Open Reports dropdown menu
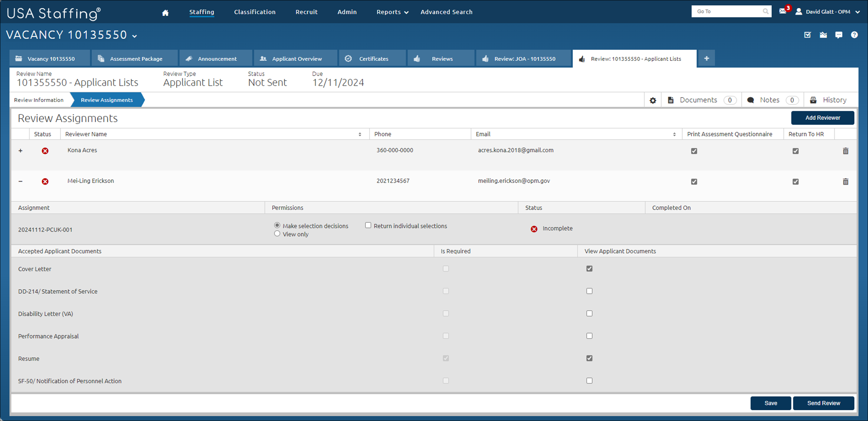868x421 pixels. coord(392,12)
